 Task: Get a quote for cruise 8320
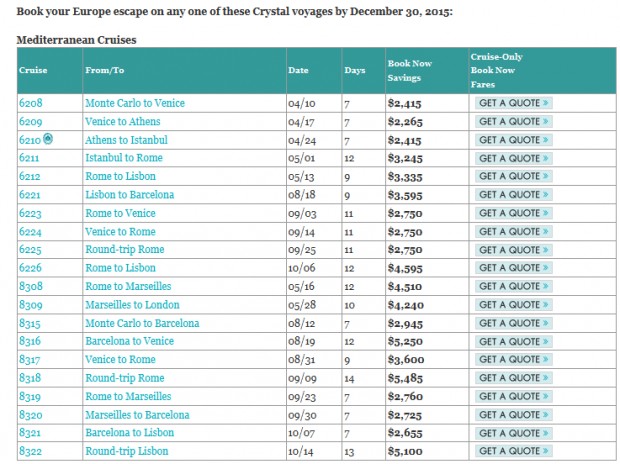coord(513,415)
